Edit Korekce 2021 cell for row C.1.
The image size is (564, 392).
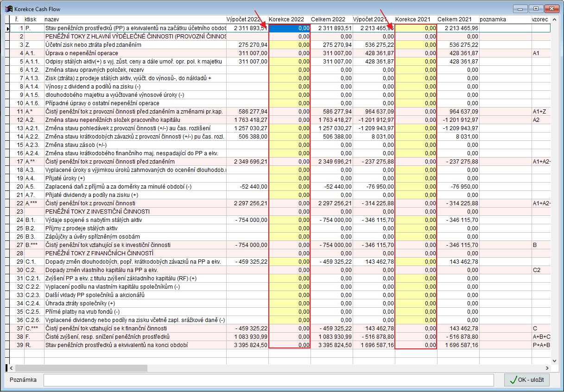click(415, 262)
